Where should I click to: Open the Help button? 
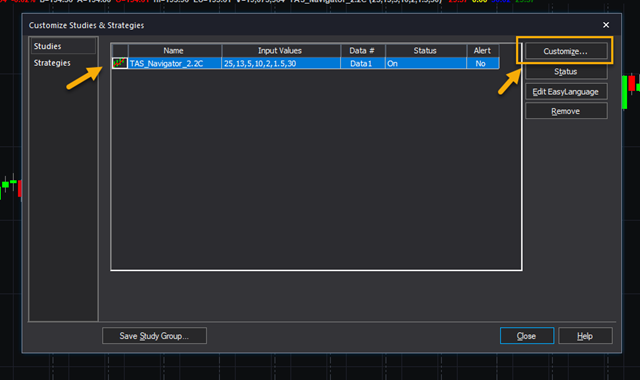[585, 336]
